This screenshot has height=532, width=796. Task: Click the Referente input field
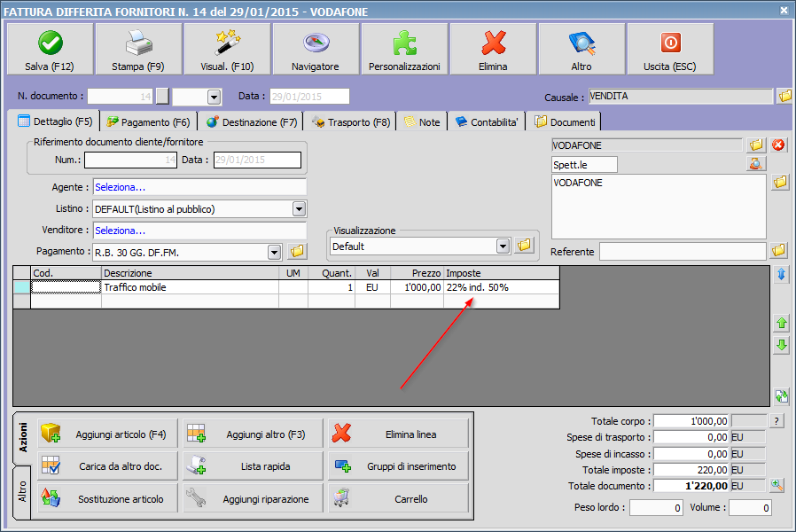[683, 251]
